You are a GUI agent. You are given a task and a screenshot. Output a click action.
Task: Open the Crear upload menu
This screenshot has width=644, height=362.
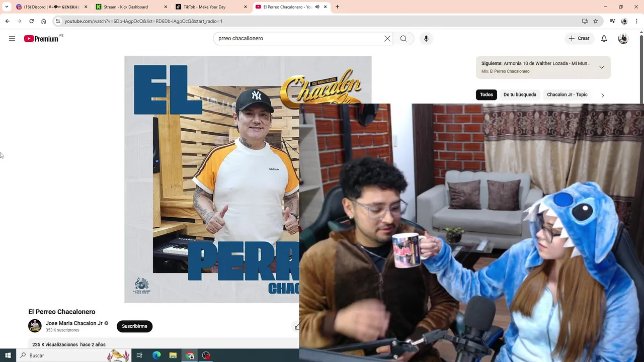(579, 38)
